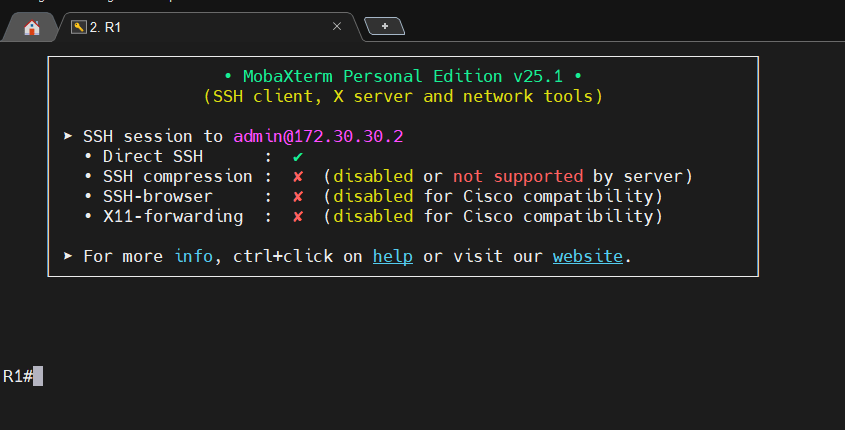Click the "X11-forwarding" label
This screenshot has height=430, width=845.
click(x=173, y=217)
